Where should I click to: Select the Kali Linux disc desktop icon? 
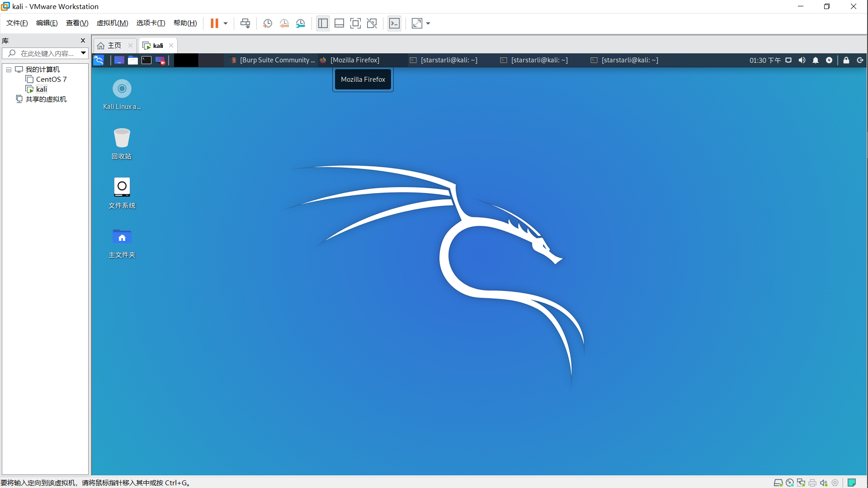pyautogui.click(x=122, y=94)
